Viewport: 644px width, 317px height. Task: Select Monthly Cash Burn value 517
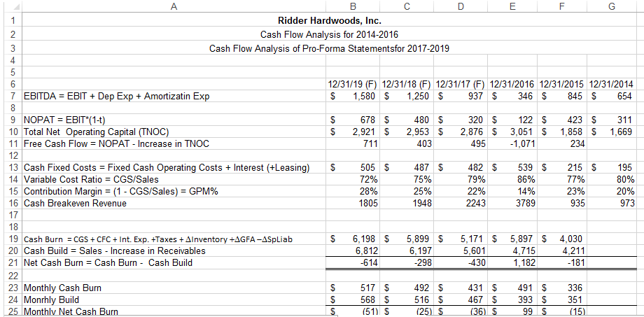[x=353, y=288]
